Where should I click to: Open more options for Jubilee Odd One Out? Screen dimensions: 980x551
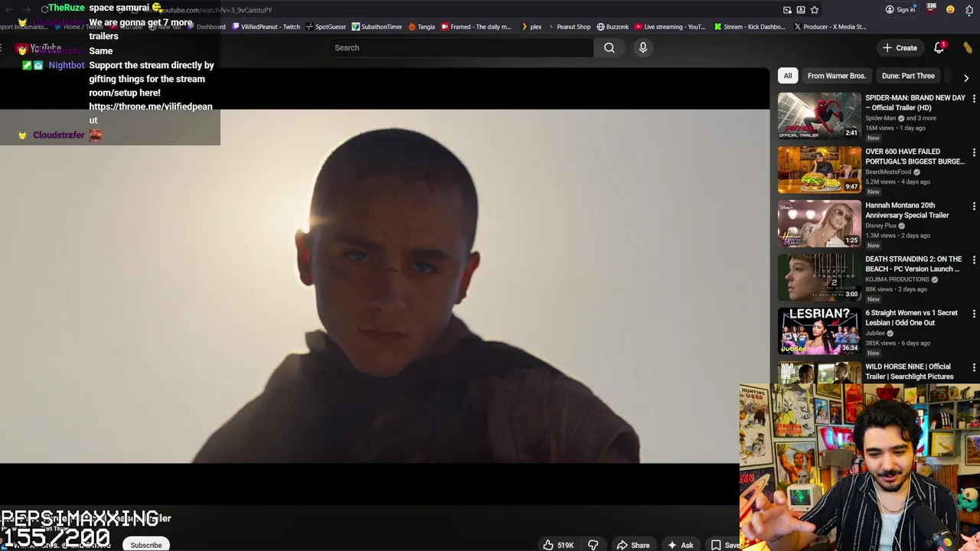pyautogui.click(x=974, y=314)
